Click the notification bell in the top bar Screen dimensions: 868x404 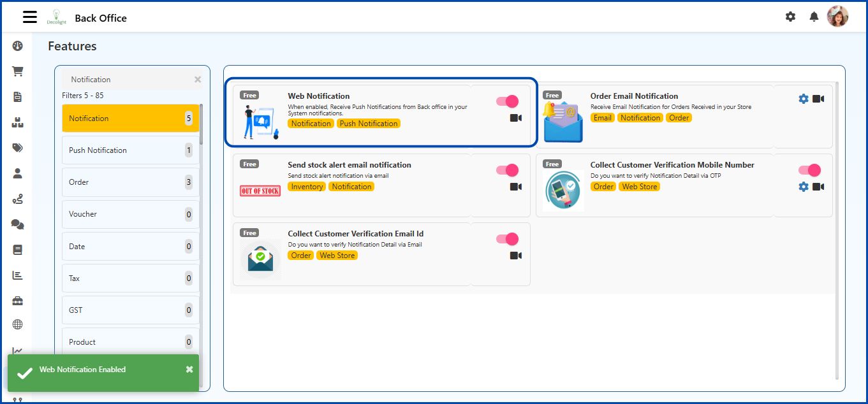click(814, 17)
